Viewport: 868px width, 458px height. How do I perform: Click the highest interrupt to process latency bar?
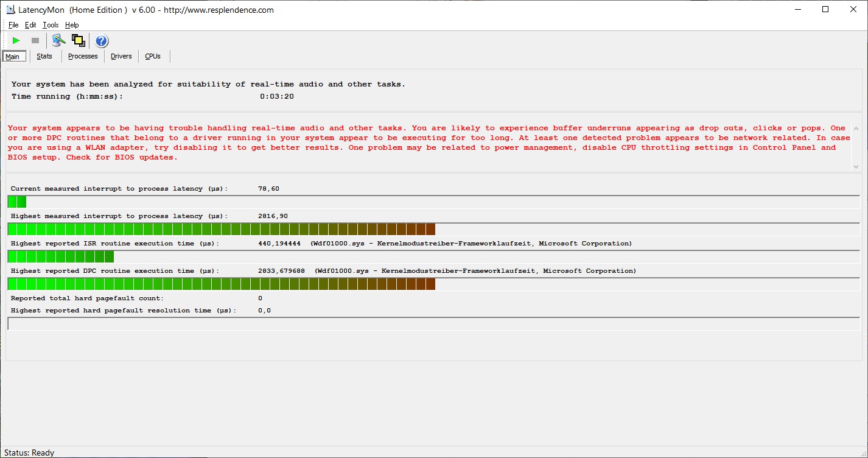[x=434, y=229]
